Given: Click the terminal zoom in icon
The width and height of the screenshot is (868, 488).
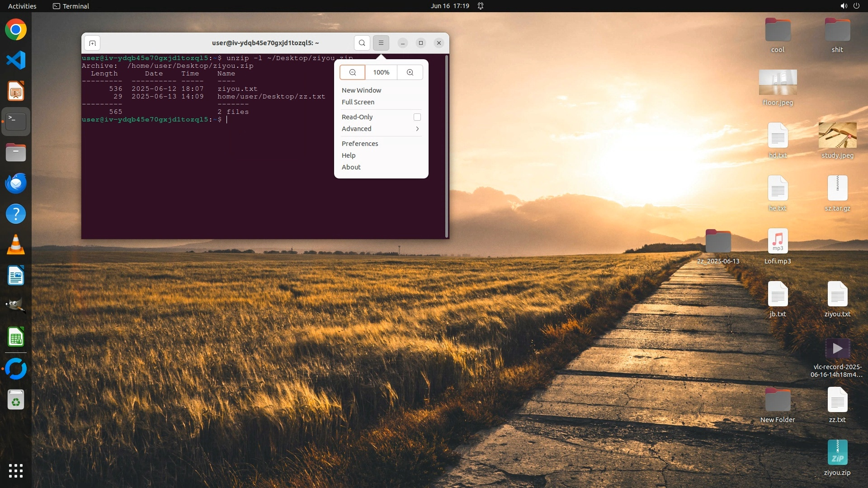Looking at the screenshot, I should tap(410, 72).
